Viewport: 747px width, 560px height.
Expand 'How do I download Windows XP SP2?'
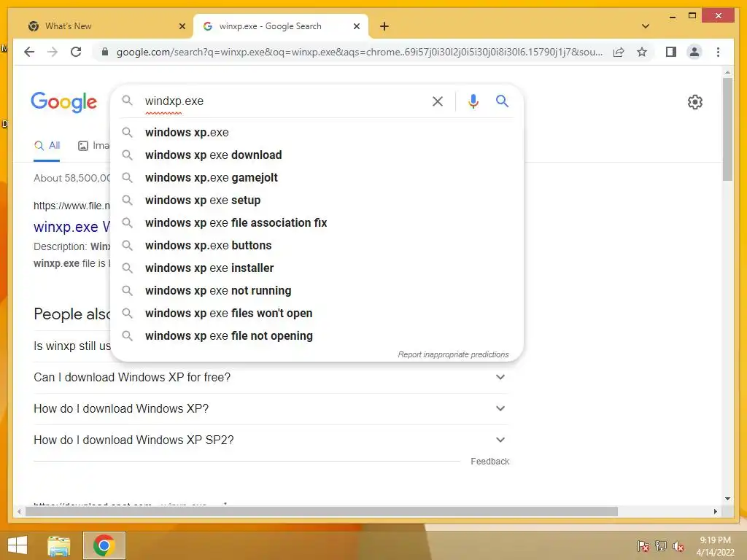pos(270,440)
